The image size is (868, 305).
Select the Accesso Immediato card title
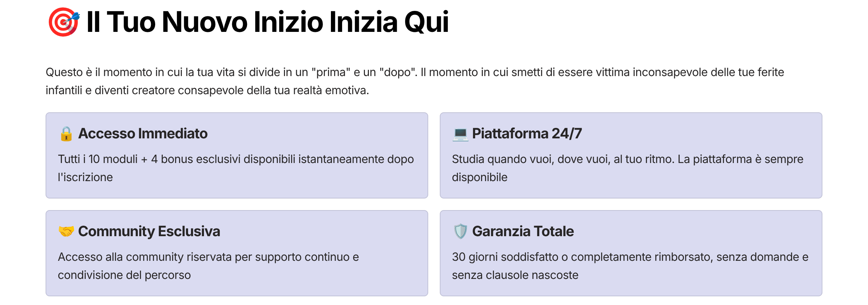pyautogui.click(x=143, y=134)
